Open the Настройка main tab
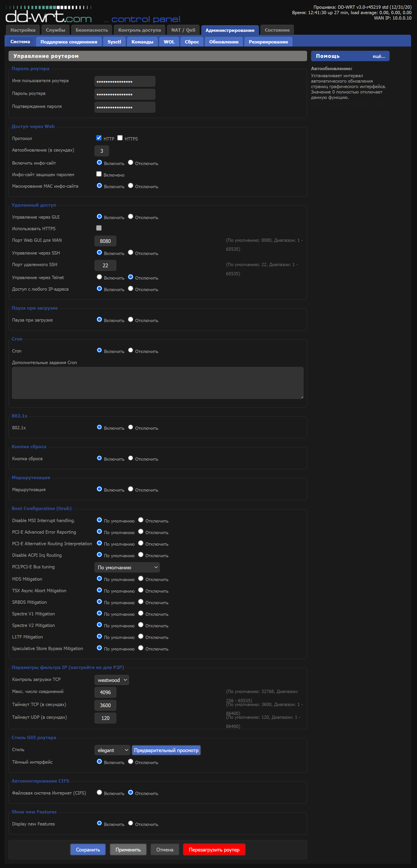The height and width of the screenshot is (868, 417). click(x=23, y=30)
